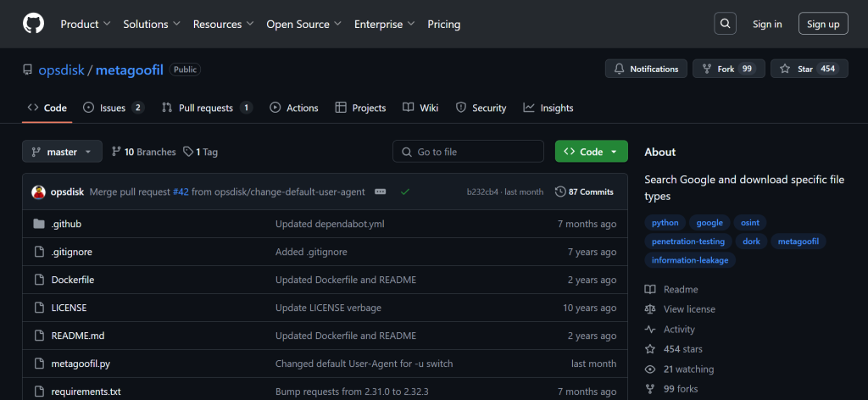Click the GitHub logo icon
The width and height of the screenshot is (868, 400).
coord(33,24)
